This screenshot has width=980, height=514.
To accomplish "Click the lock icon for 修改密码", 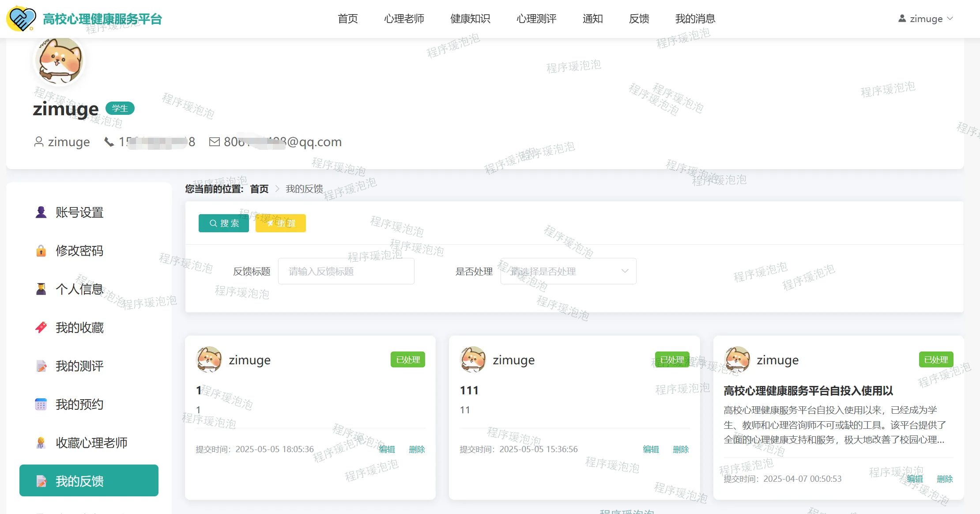I will click(x=41, y=251).
